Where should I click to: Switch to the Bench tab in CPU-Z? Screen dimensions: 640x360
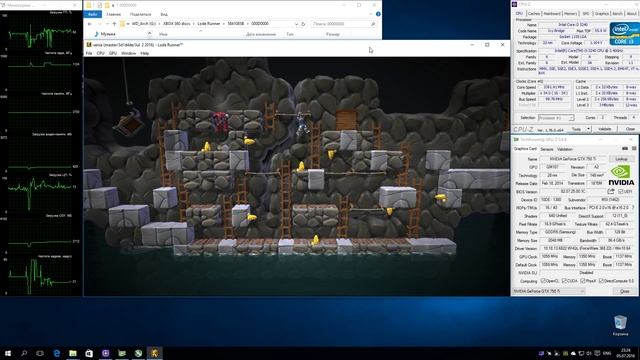(x=618, y=13)
